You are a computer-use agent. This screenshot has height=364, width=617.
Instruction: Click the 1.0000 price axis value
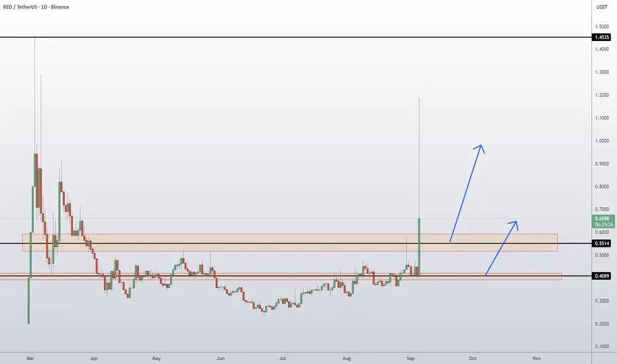(x=602, y=141)
